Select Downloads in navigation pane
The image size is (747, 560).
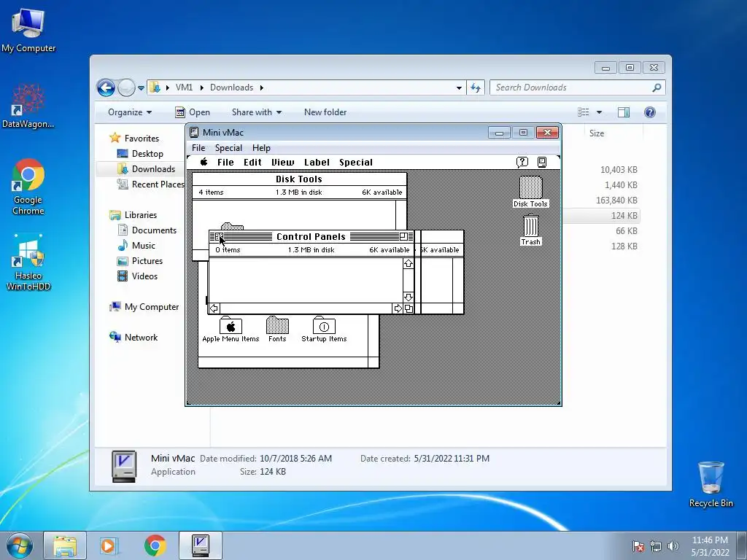153,169
